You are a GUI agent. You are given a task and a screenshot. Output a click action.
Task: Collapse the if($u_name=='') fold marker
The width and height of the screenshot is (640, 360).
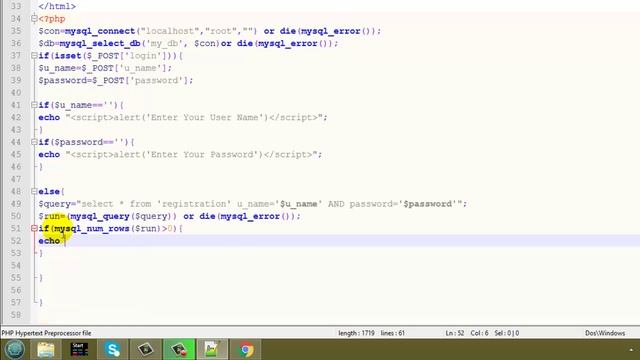point(34,105)
